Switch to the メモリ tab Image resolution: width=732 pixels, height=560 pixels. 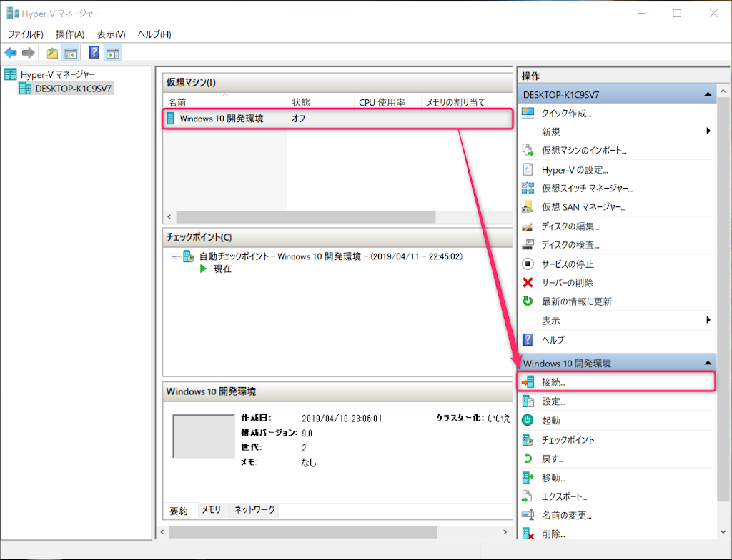212,509
